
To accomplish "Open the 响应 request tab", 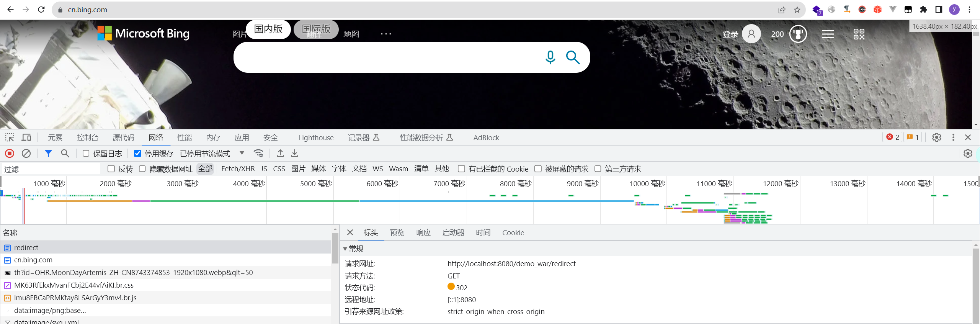I will coord(423,233).
